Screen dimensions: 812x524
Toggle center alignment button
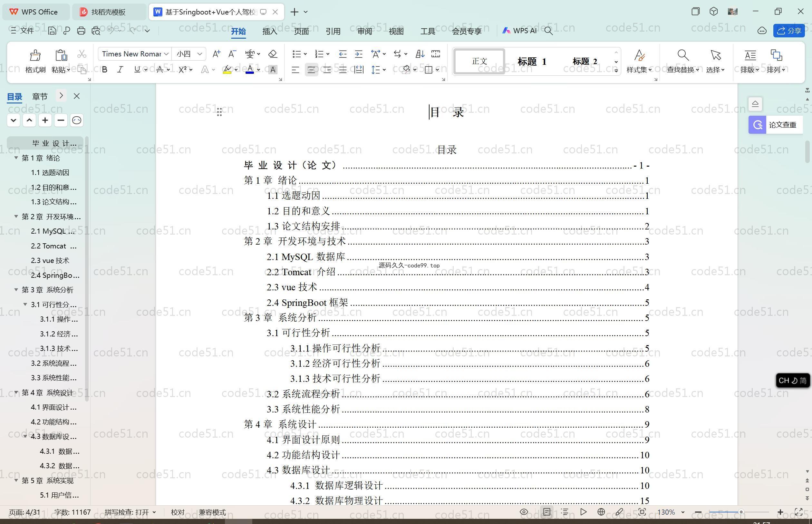(311, 70)
